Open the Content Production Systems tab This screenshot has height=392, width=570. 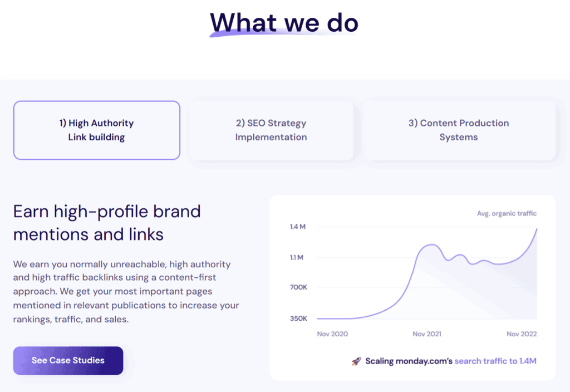(x=459, y=130)
